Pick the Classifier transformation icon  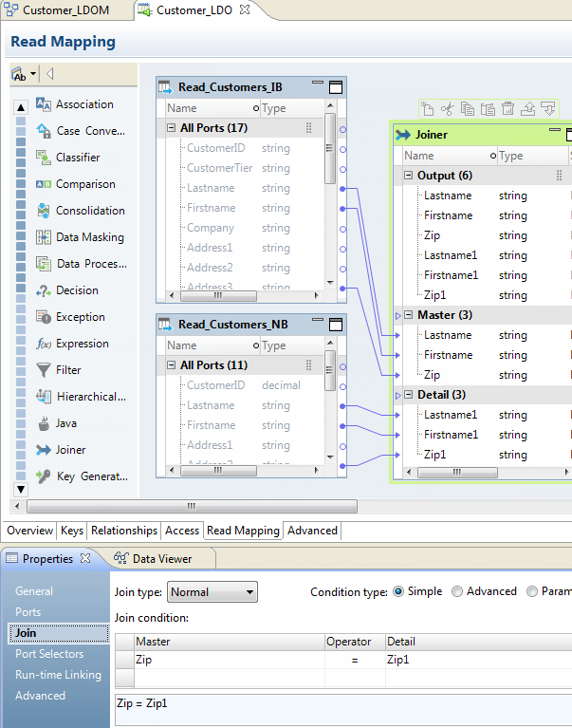pos(44,158)
